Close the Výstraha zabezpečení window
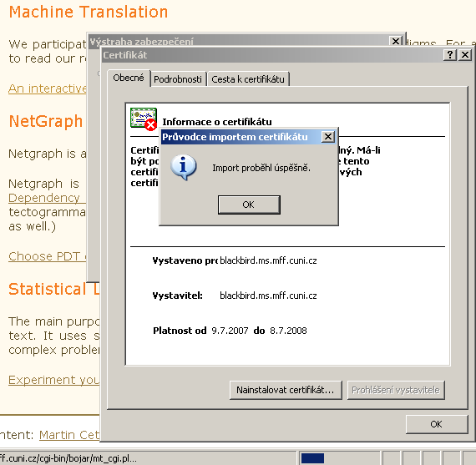The image size is (476, 465). point(396,41)
